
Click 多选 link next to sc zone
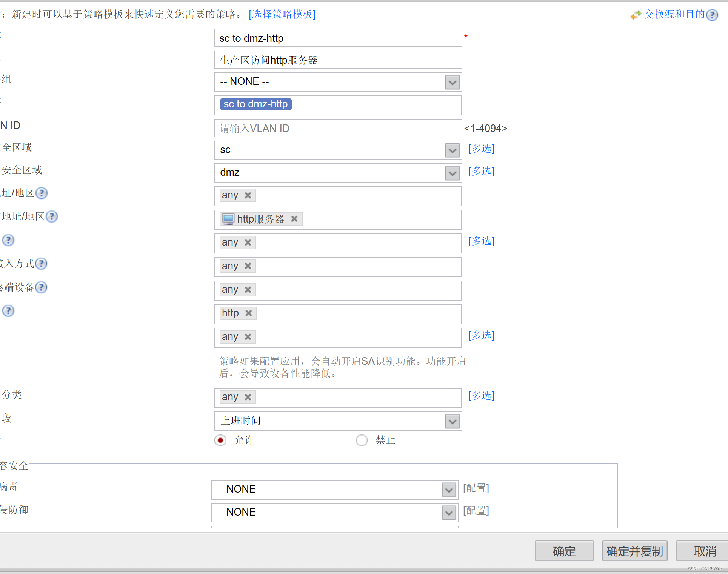coord(481,149)
